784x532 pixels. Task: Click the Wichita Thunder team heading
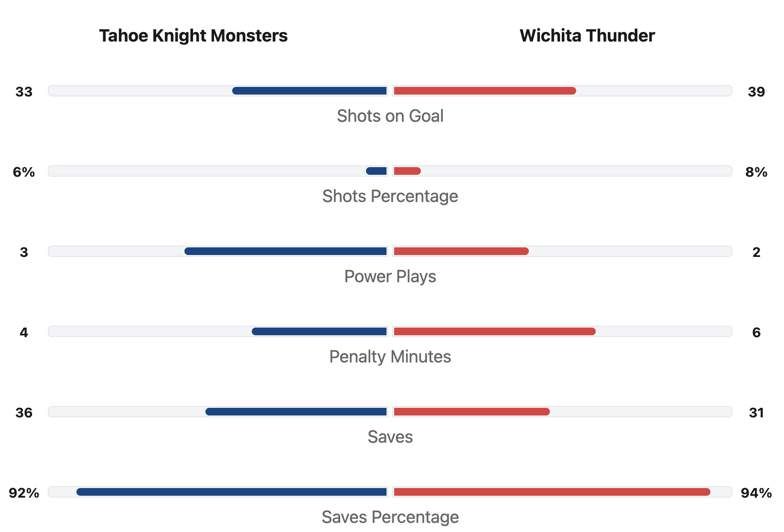587,36
